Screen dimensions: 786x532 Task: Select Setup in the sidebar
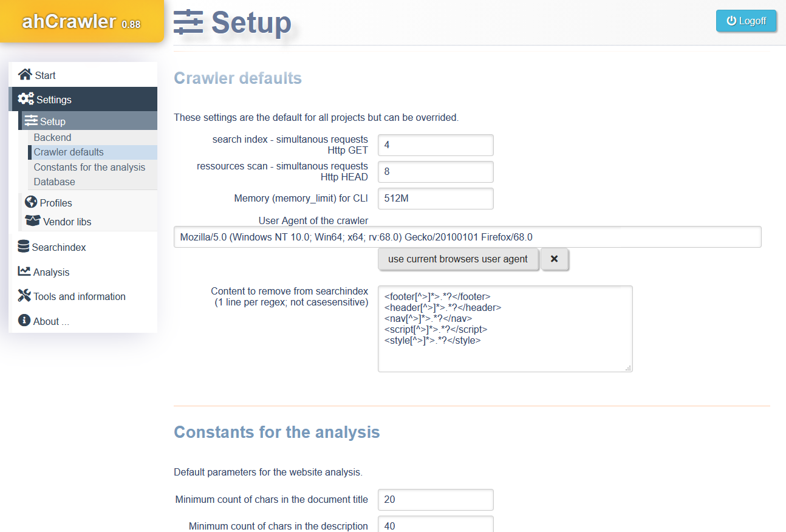[x=89, y=121]
